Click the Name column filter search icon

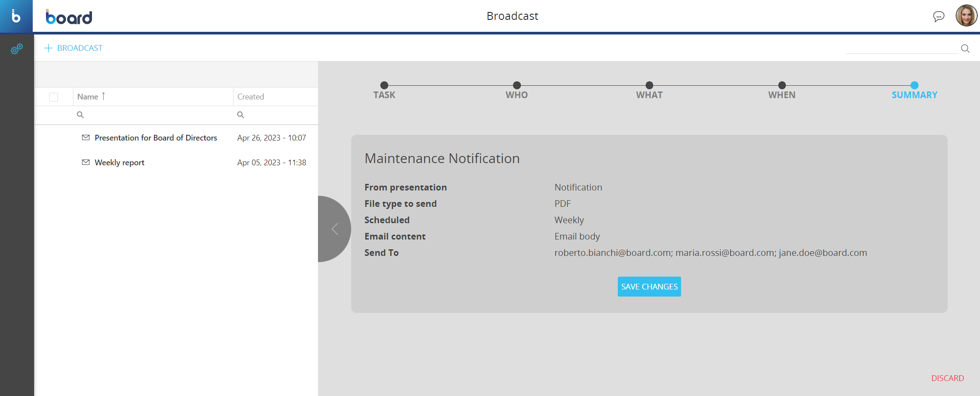pos(80,115)
